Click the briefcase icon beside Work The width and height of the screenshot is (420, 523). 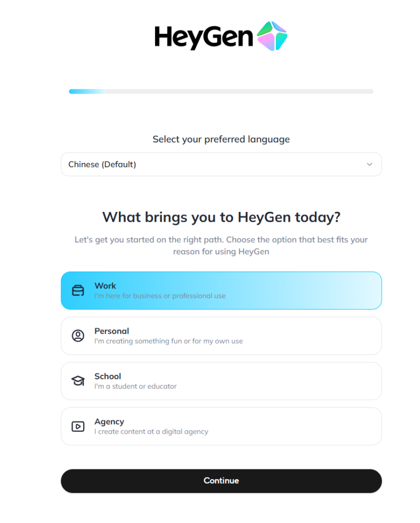click(x=78, y=291)
